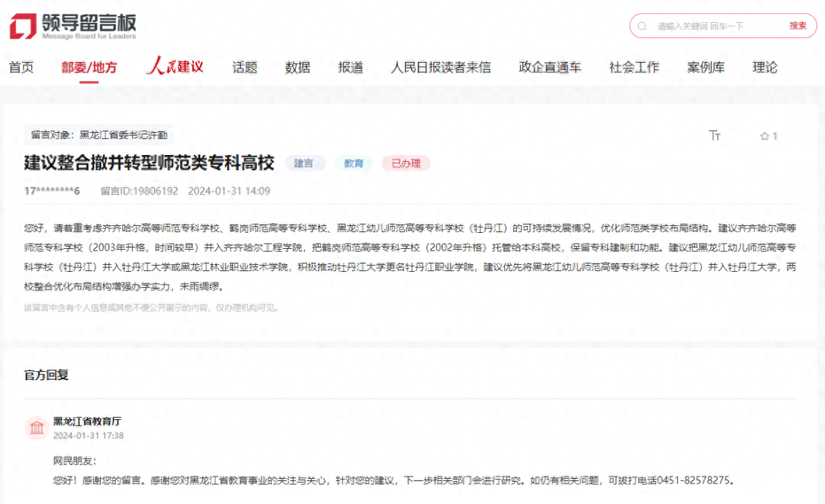Open the 案例库 section
The width and height of the screenshot is (825, 504).
click(x=707, y=67)
